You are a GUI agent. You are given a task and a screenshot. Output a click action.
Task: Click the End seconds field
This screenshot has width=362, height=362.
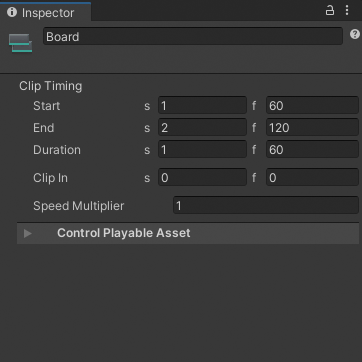coord(202,128)
